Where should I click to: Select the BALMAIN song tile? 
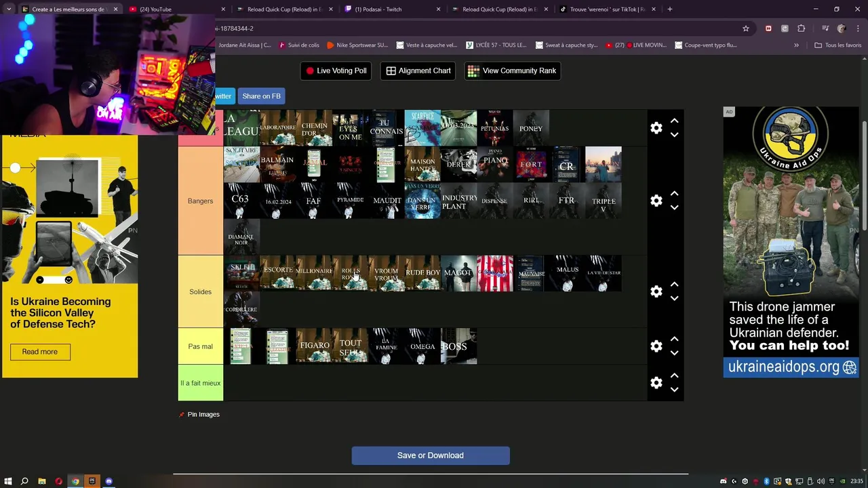point(277,164)
